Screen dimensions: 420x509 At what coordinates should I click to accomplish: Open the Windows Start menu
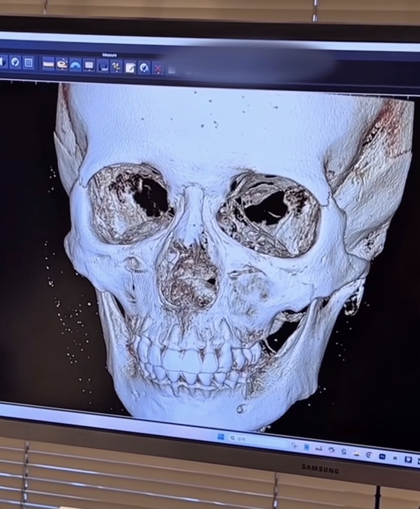click(x=221, y=436)
